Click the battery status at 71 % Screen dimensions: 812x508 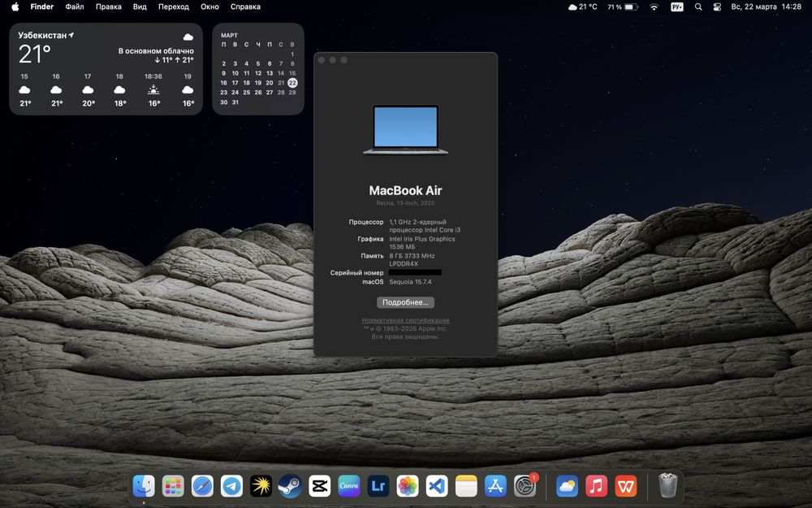click(x=623, y=7)
